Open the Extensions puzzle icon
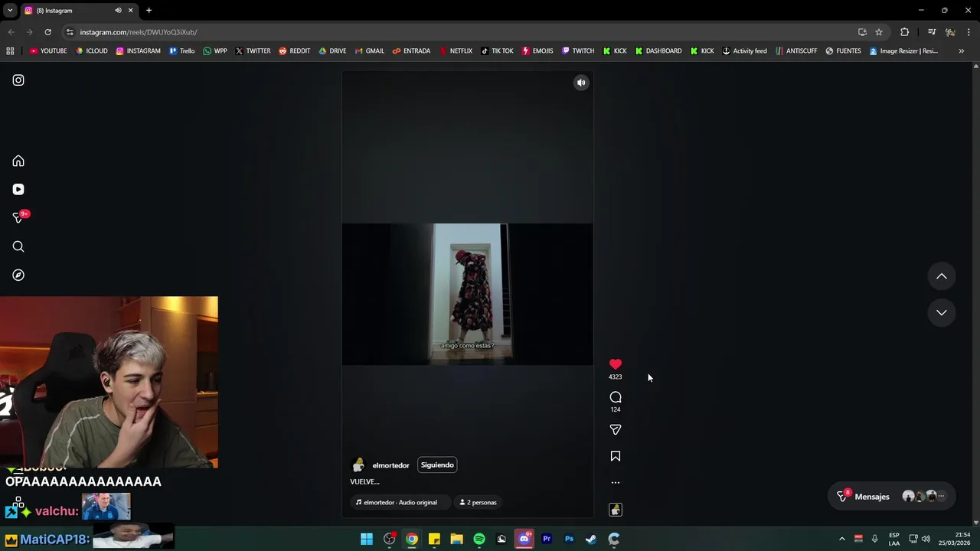The height and width of the screenshot is (551, 980). (905, 32)
